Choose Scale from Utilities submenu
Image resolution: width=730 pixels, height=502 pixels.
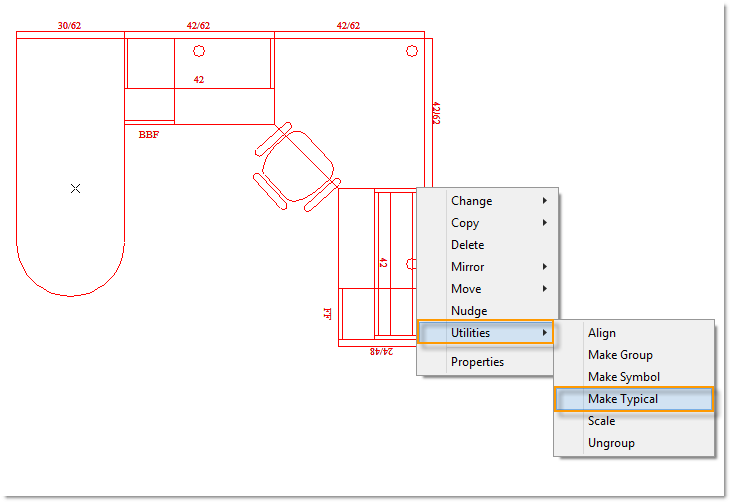click(x=634, y=421)
